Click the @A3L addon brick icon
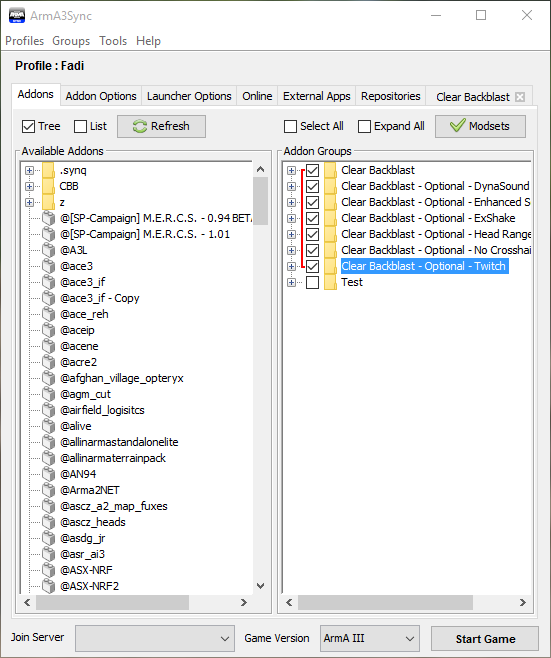The image size is (551, 658). coord(49,251)
